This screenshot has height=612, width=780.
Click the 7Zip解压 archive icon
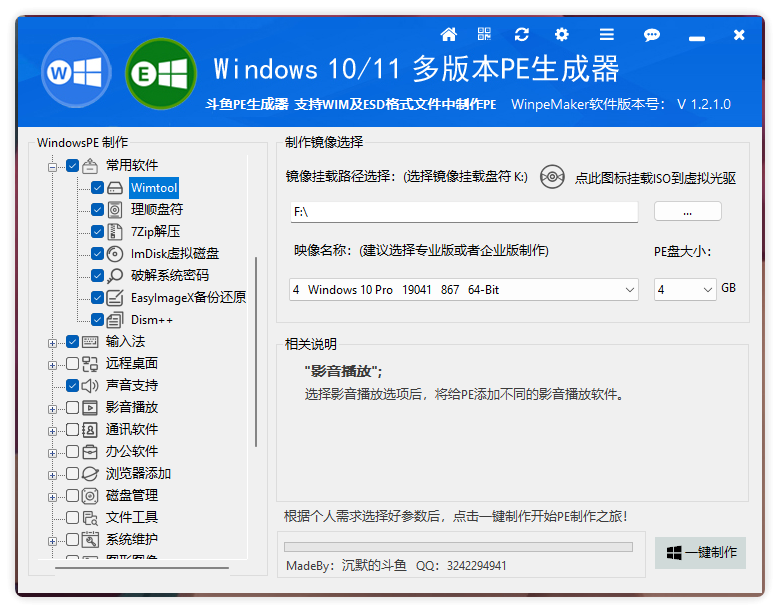click(x=115, y=231)
